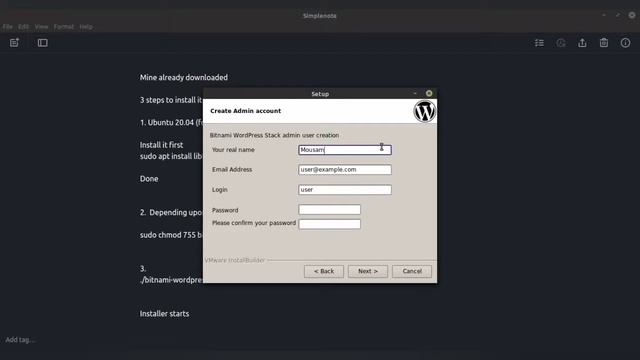Open note history icon in Simplenote
Image resolution: width=640 pixels, height=360 pixels.
(561, 43)
